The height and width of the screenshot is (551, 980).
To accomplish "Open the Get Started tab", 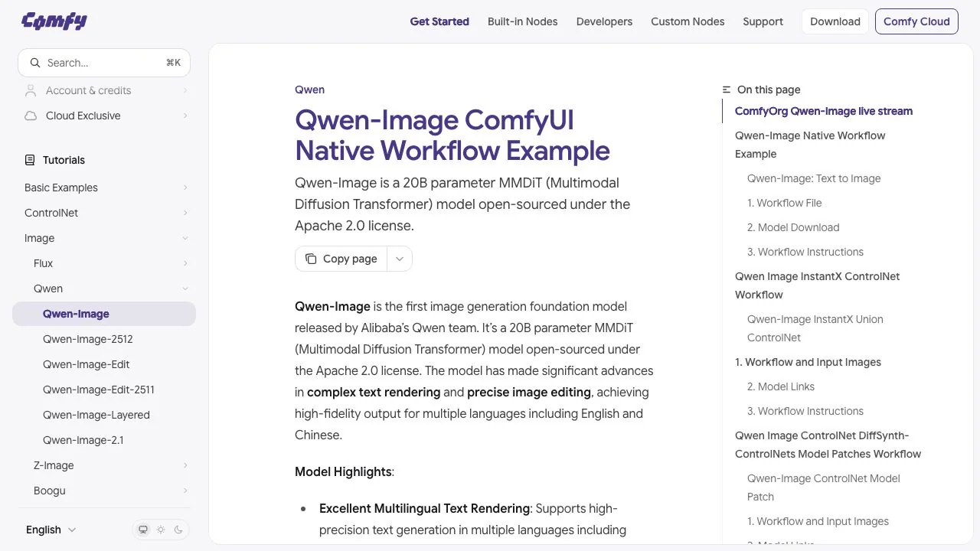I will pyautogui.click(x=439, y=21).
